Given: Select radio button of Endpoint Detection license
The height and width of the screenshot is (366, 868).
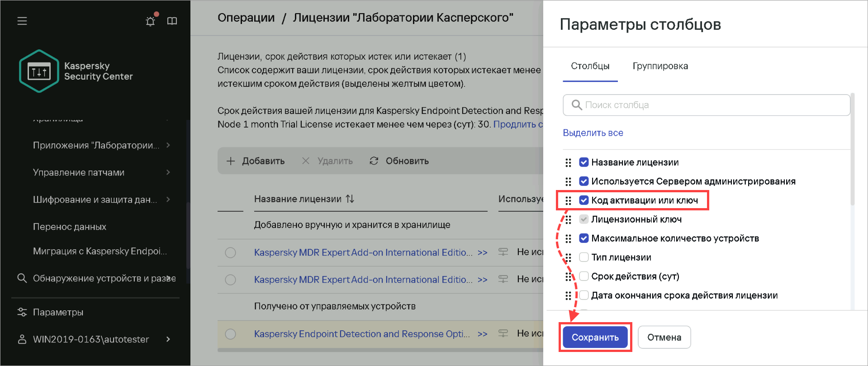Looking at the screenshot, I should point(231,334).
